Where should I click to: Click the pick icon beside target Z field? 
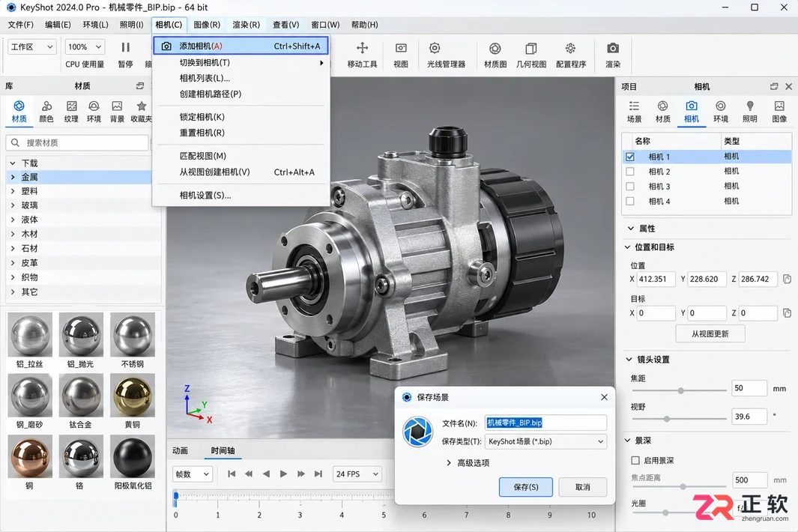tap(787, 313)
